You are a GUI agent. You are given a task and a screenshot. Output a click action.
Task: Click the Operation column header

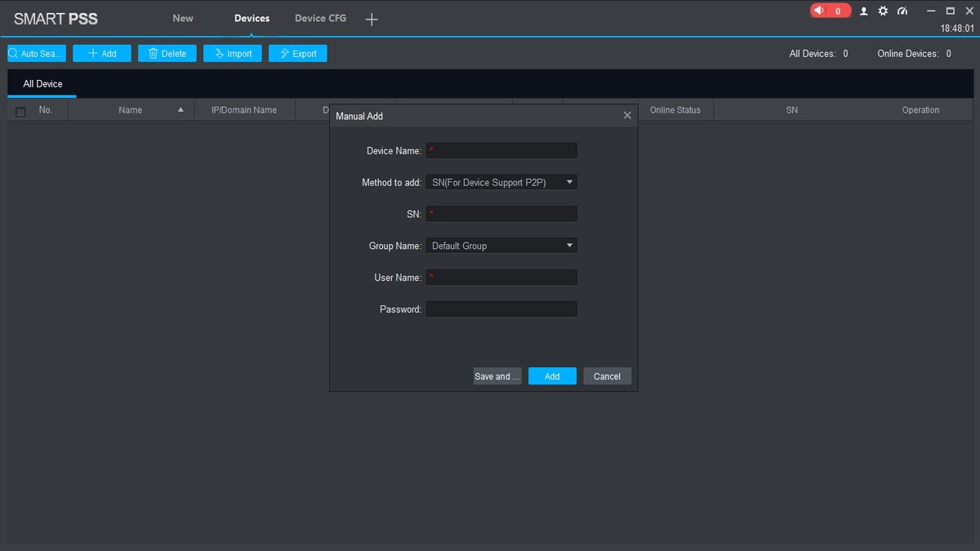[x=920, y=110]
